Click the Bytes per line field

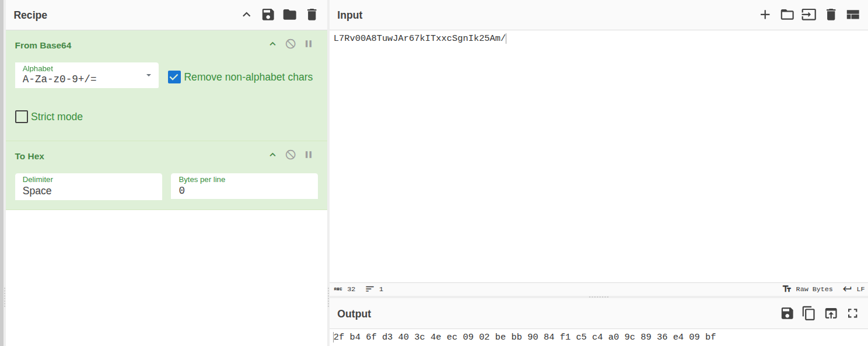coord(244,191)
